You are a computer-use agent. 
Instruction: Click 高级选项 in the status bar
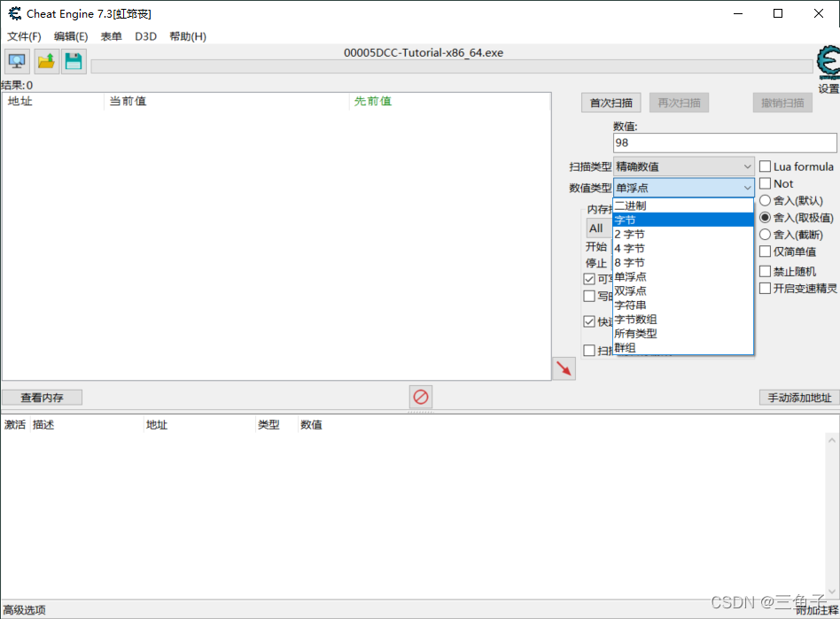point(24,610)
